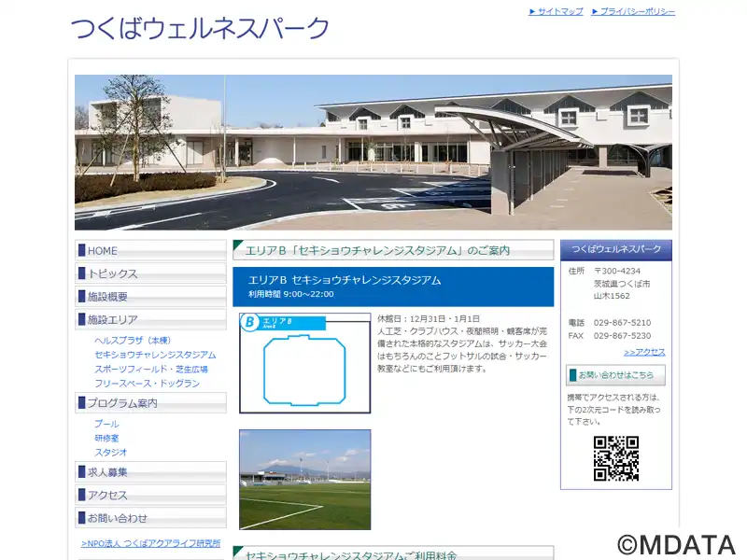This screenshot has width=747, height=560.
Task: Open フリースペース・ドッグラン link
Action: click(x=148, y=384)
